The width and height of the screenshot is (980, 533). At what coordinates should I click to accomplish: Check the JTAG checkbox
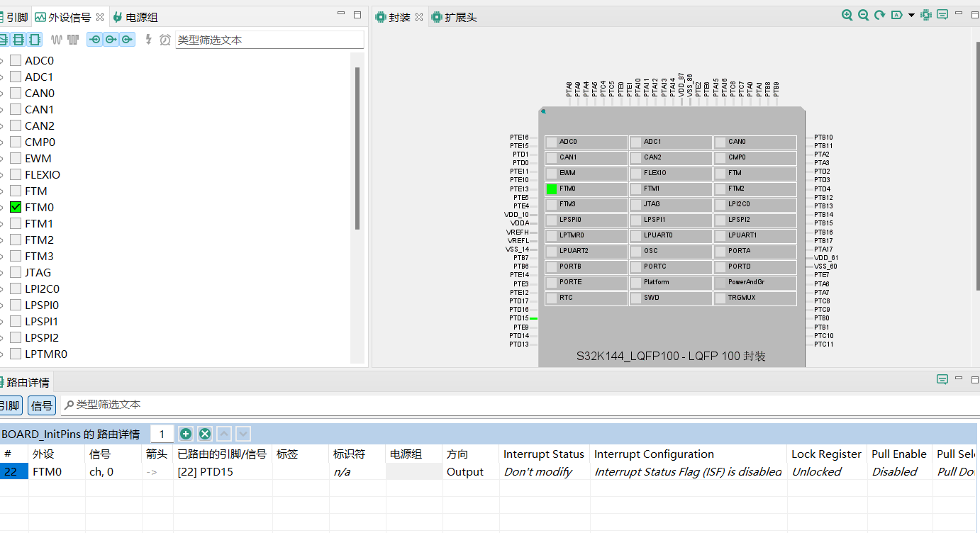click(16, 273)
